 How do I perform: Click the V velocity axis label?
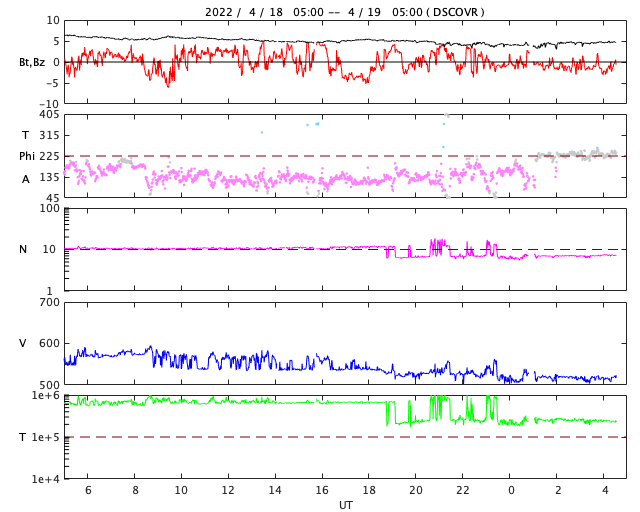(x=23, y=343)
